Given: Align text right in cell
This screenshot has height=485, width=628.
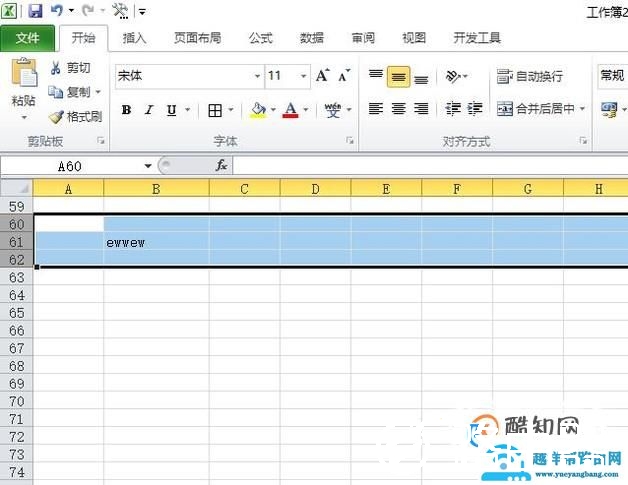Looking at the screenshot, I should [x=421, y=109].
